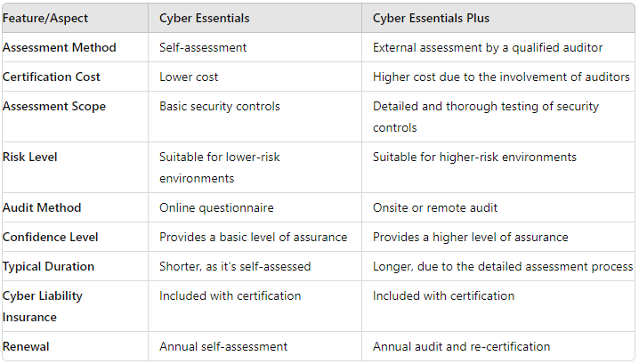This screenshot has height=364, width=639.
Task: Click Suitable for higher-risk environments cell
Action: [474, 157]
